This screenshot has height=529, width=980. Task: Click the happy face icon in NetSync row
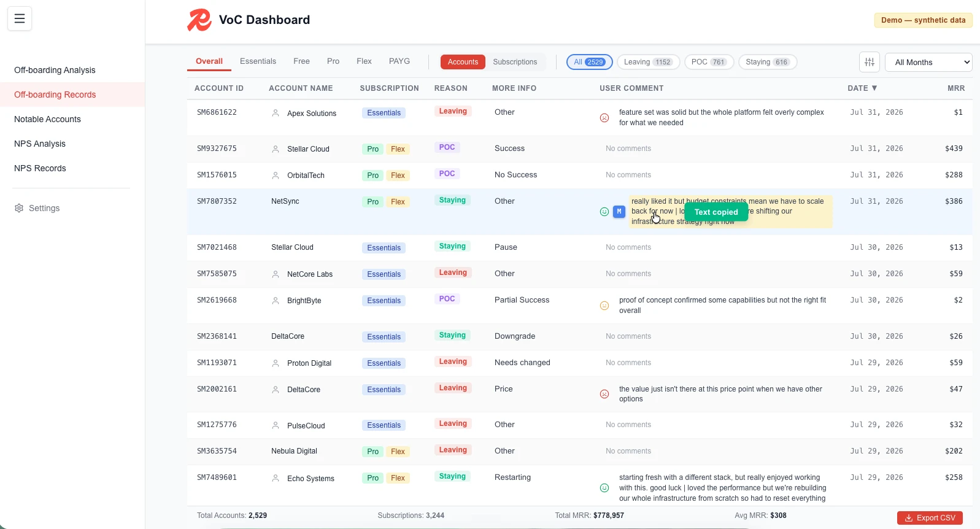pos(604,212)
